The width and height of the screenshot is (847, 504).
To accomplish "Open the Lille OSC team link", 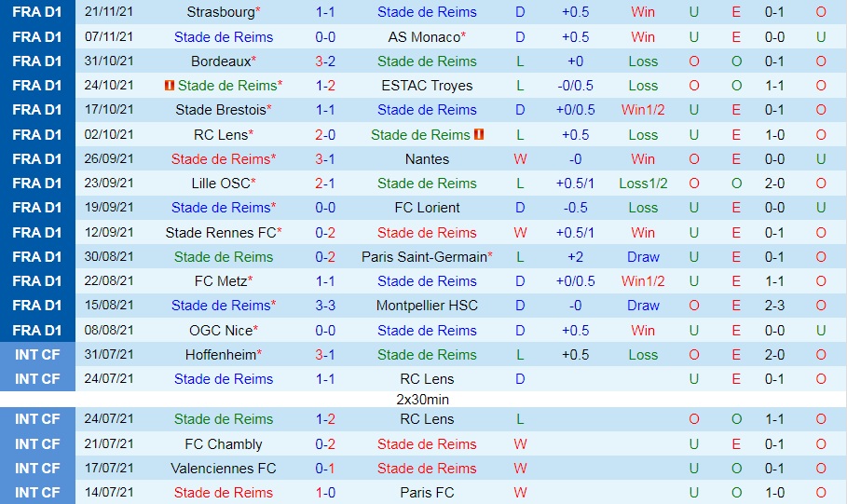I will pos(220,184).
